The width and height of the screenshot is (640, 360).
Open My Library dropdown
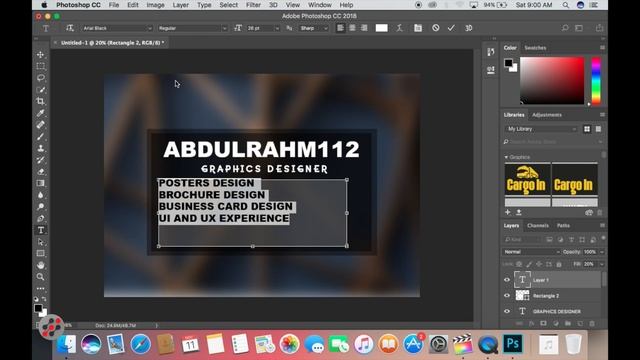[x=541, y=129]
